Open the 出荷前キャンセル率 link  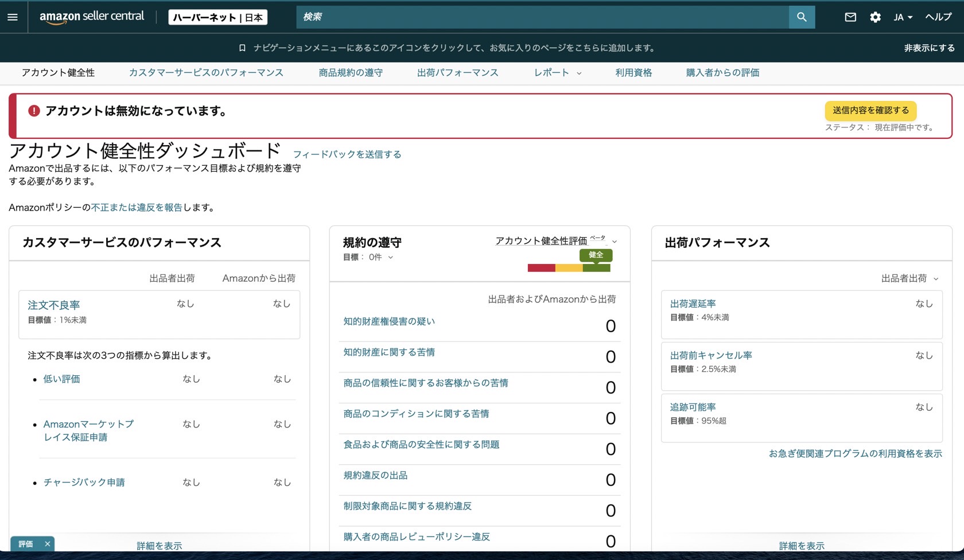pyautogui.click(x=711, y=355)
